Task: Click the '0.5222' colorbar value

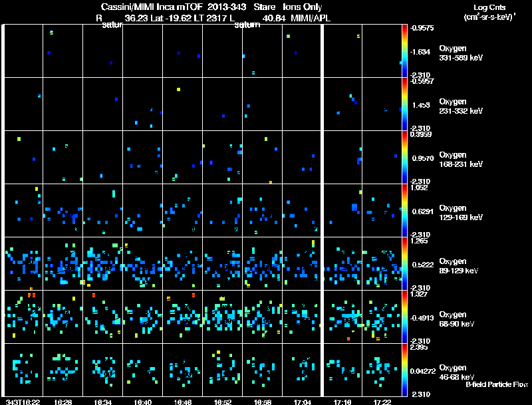Action: pos(423,265)
